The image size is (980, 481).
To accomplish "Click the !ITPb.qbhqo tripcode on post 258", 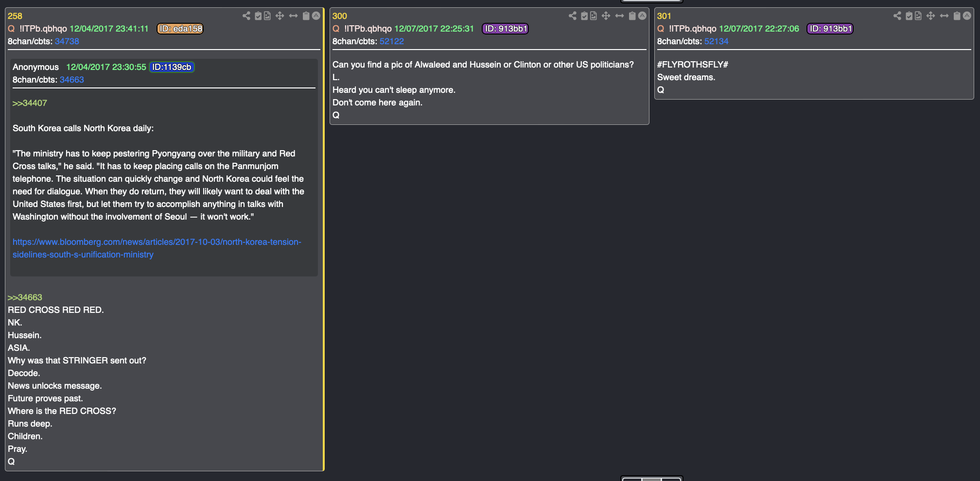I will (x=43, y=29).
